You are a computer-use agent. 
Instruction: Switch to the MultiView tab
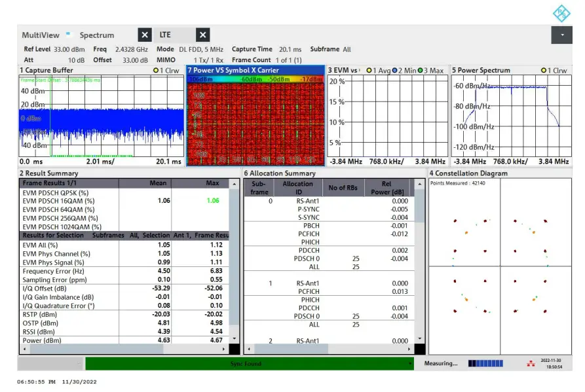[x=41, y=35]
